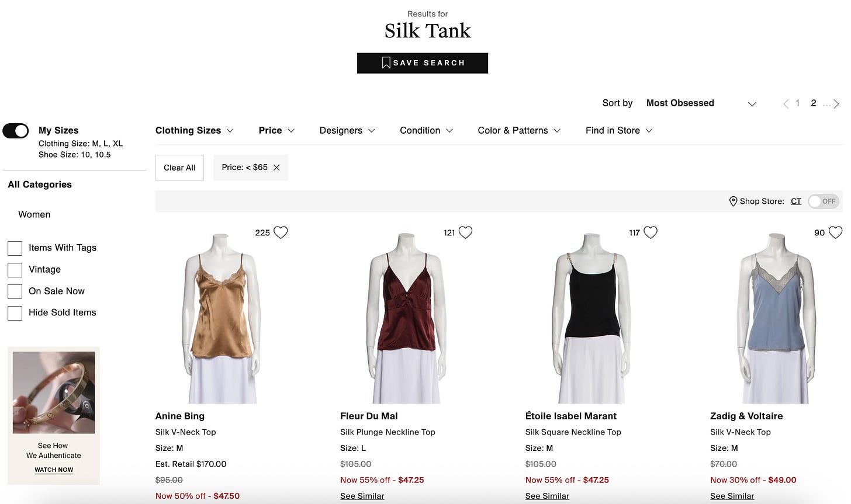Click Silk Plunge Neckline Top title
This screenshot has width=851, height=504.
click(x=388, y=432)
